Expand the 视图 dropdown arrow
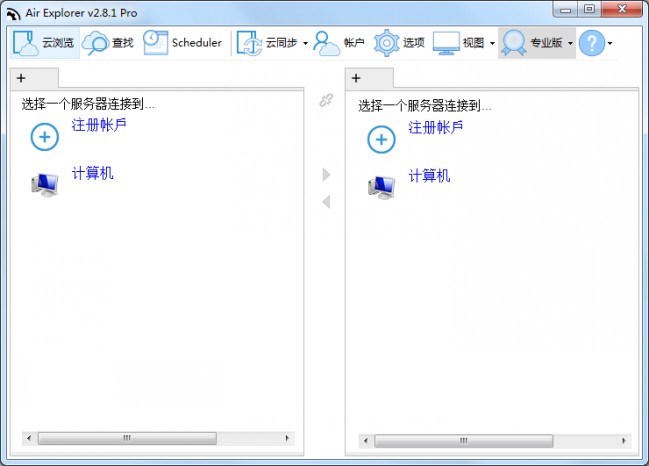Image resolution: width=649 pixels, height=466 pixels. (x=492, y=43)
